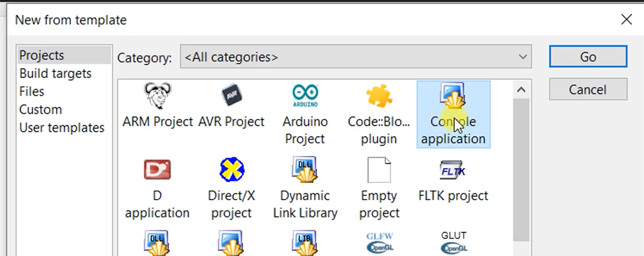644x256 pixels.
Task: Click the template list scroll-up arrow
Action: [x=521, y=89]
